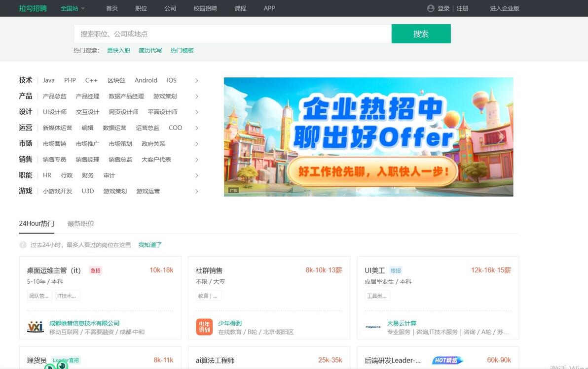This screenshot has height=369, width=588.
Task: Click the 拉勾招聘 logo
Action: (32, 8)
